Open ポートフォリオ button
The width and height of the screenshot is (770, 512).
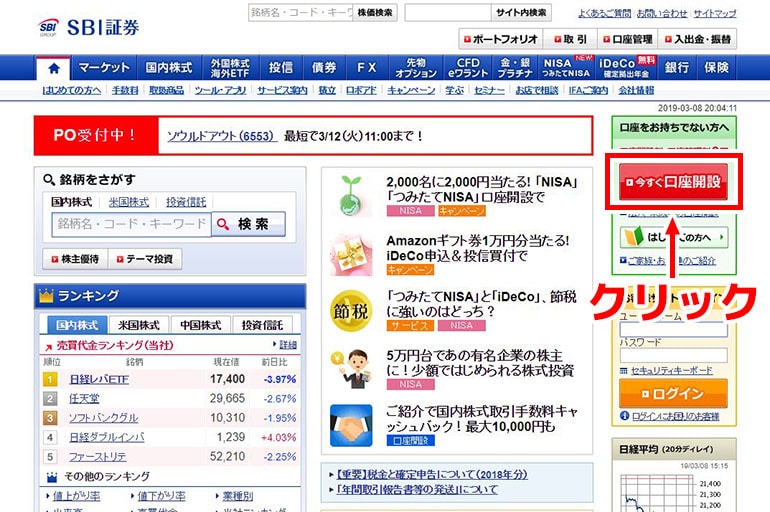[500, 39]
